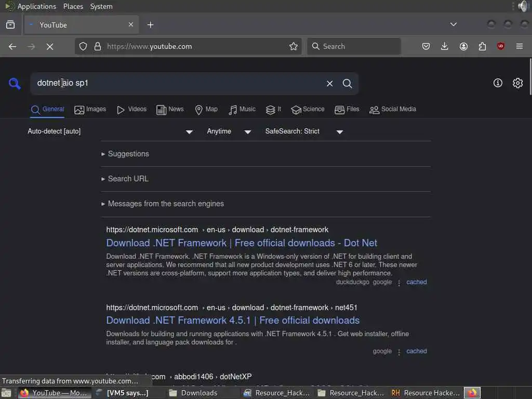Open Firefox downloads panel
This screenshot has height=399, width=532.
point(445,46)
